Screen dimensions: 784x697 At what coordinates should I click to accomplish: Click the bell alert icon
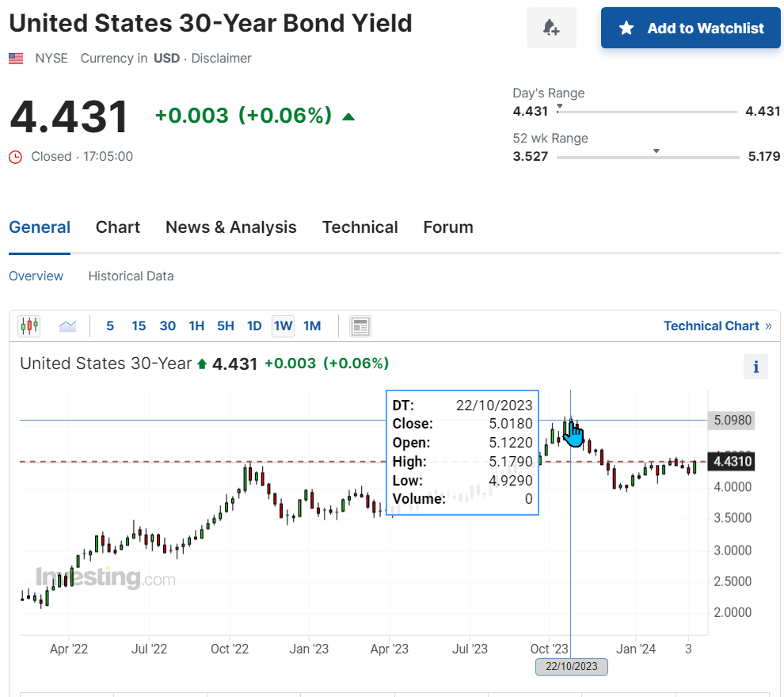click(x=551, y=28)
